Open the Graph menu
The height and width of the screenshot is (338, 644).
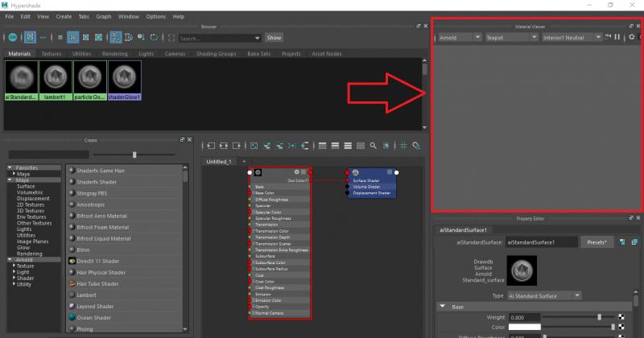point(104,16)
